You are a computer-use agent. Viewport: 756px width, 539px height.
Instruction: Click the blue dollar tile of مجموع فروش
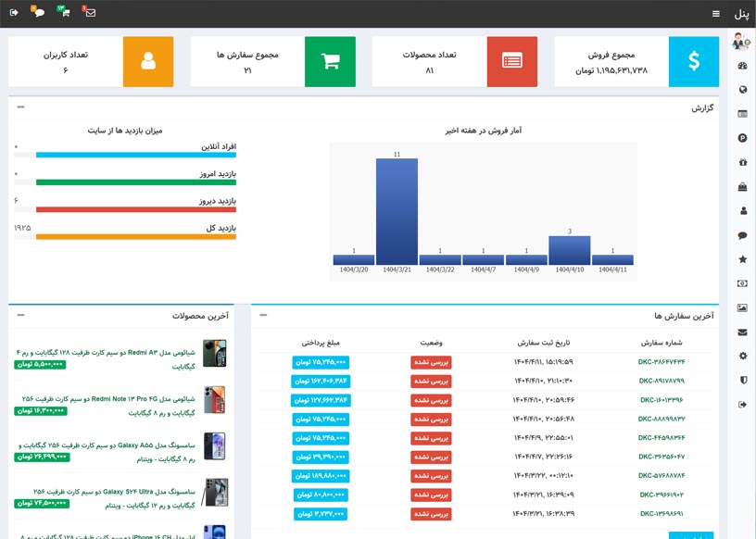pyautogui.click(x=694, y=62)
